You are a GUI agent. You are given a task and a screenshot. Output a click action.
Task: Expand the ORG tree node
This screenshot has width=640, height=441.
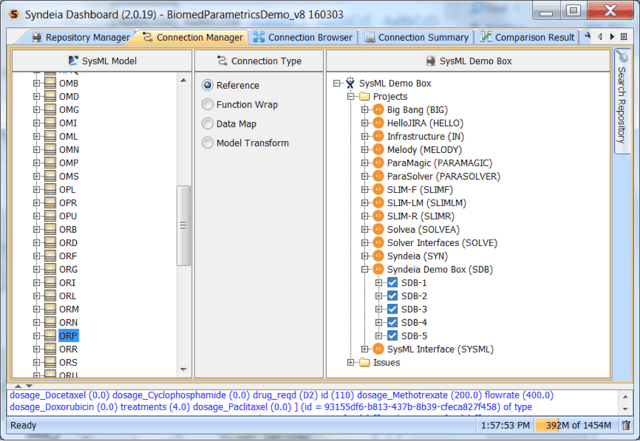pos(36,270)
